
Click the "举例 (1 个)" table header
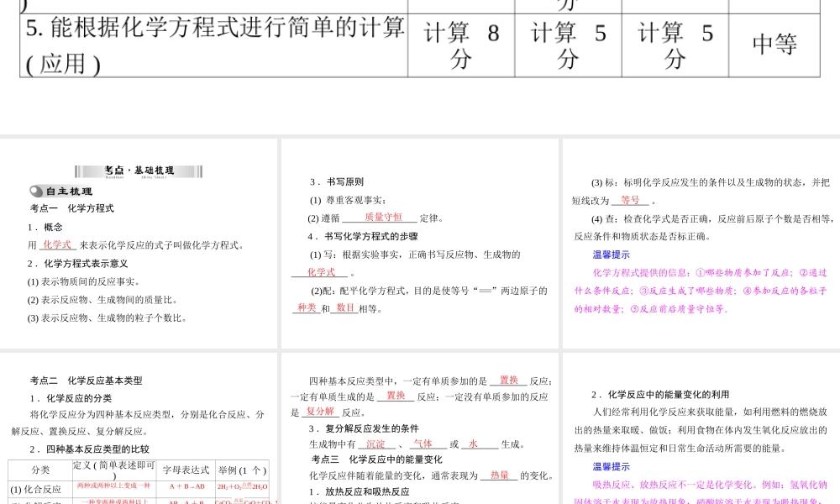(243, 470)
